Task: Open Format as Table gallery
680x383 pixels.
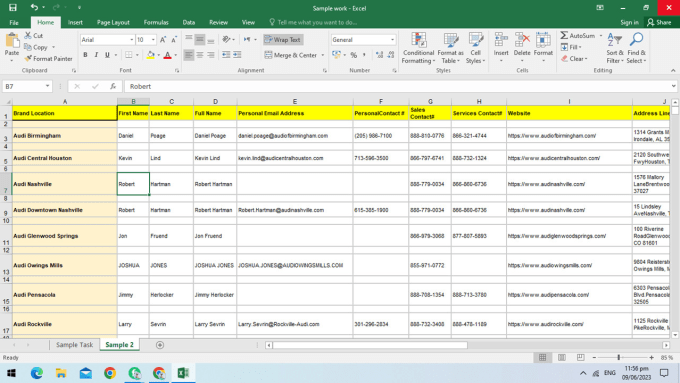Action: 451,48
